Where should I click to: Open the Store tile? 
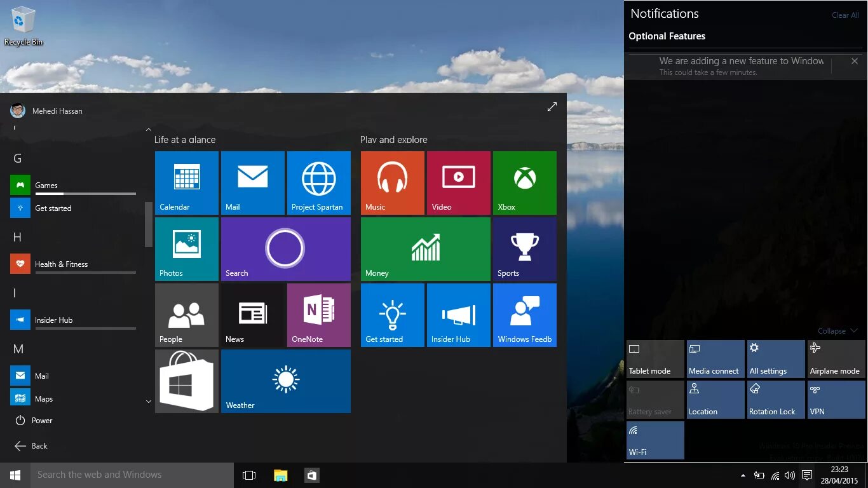click(187, 381)
